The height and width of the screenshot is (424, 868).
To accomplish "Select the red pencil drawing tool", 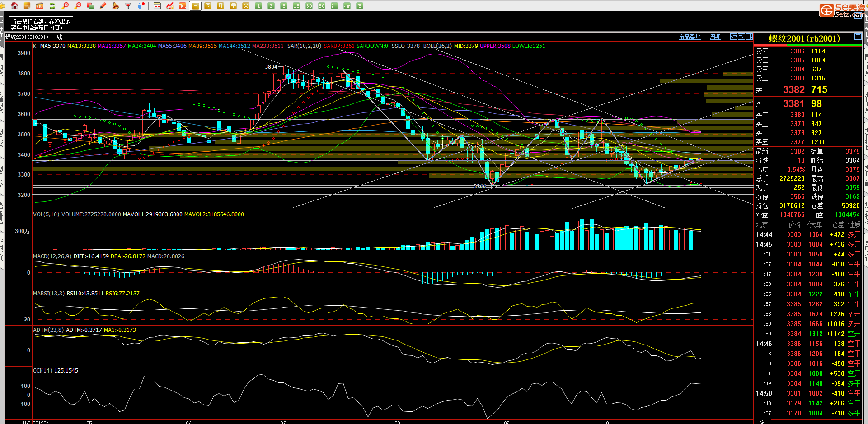I will [103, 6].
